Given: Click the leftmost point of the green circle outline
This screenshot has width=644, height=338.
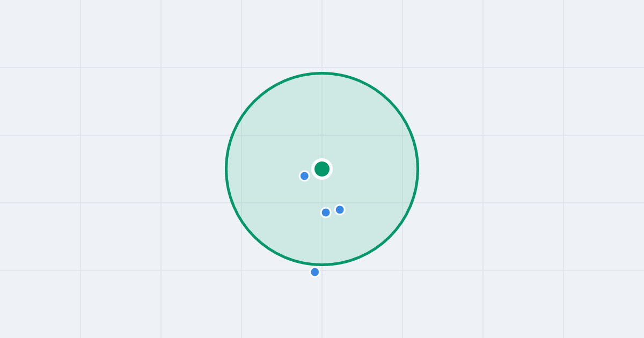Looking at the screenshot, I should (226, 169).
